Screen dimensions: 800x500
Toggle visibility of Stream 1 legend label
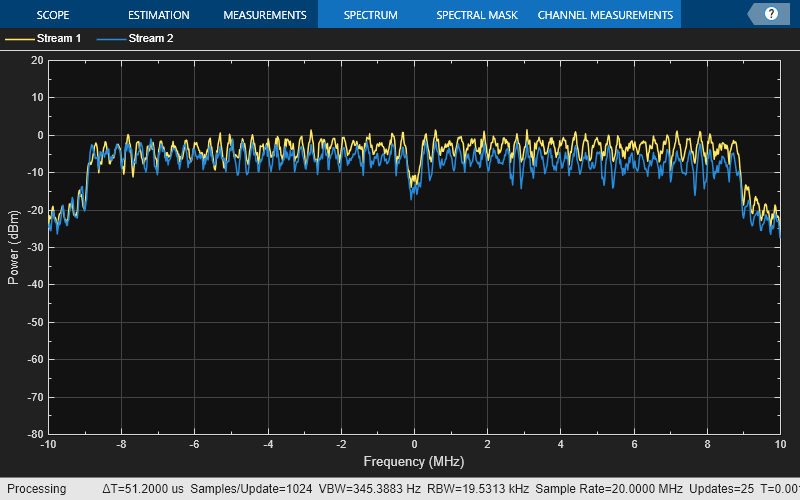point(59,38)
